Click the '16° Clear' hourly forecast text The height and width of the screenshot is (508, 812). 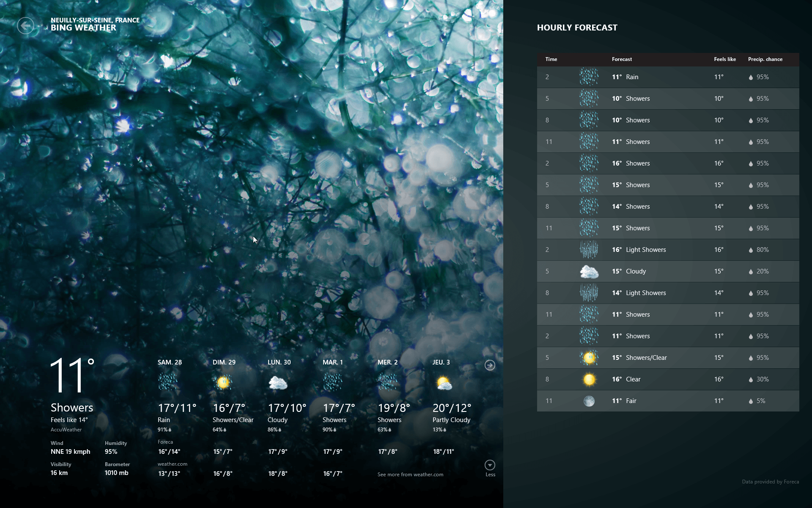coord(626,379)
